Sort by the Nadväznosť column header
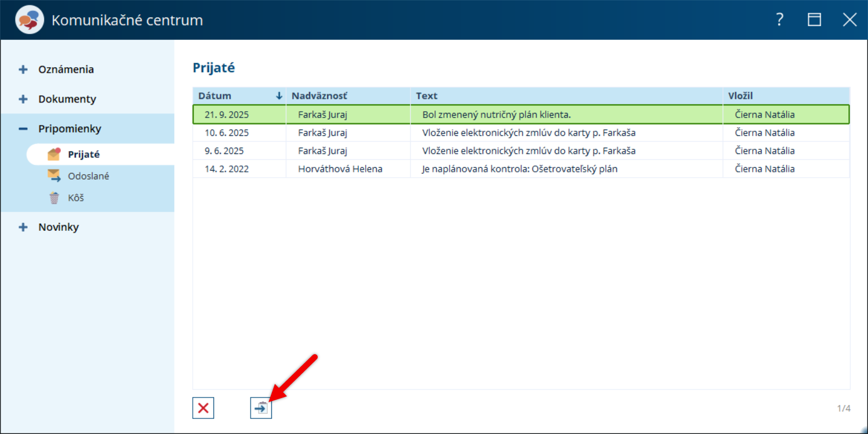Image resolution: width=868 pixels, height=434 pixels. point(348,96)
